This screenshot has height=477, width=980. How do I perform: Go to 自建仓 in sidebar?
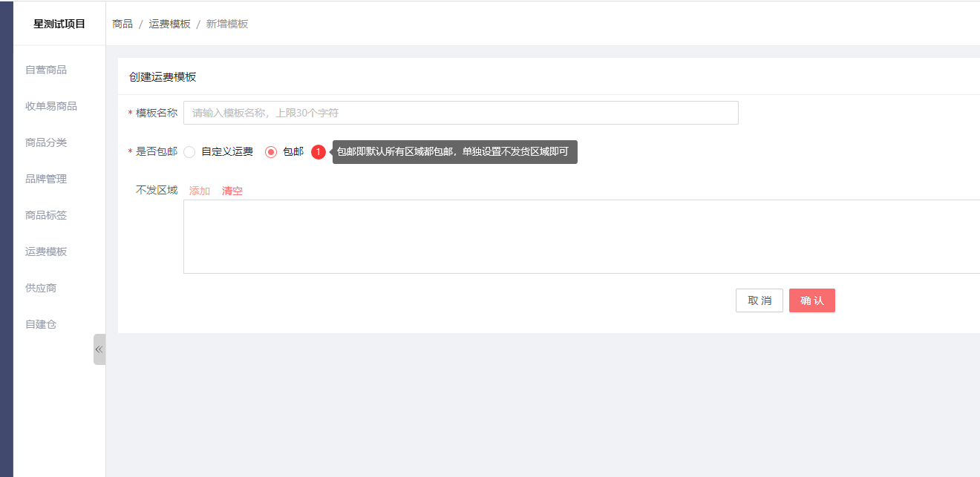[41, 324]
